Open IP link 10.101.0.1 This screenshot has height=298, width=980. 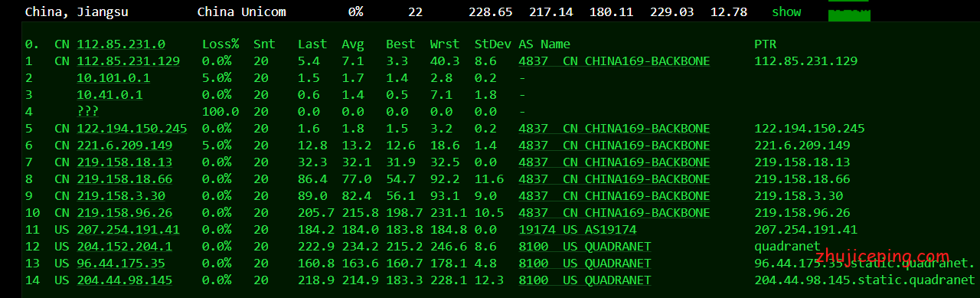[113, 78]
